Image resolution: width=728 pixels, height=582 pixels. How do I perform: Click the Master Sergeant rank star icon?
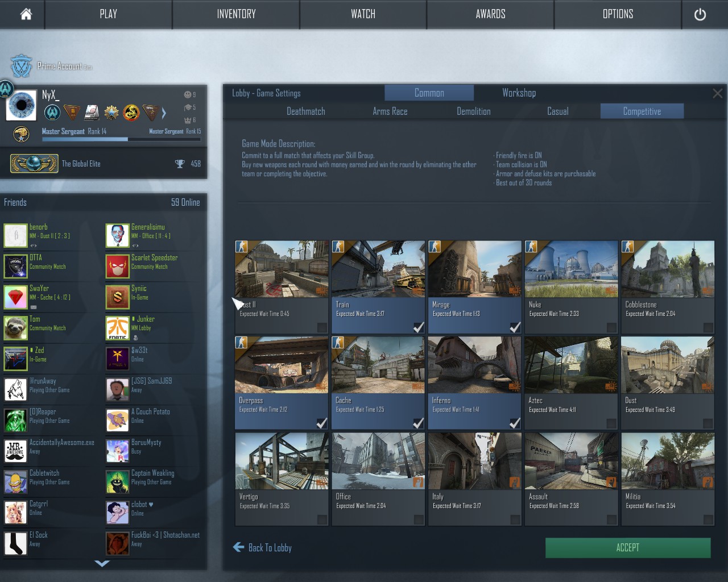(22, 134)
